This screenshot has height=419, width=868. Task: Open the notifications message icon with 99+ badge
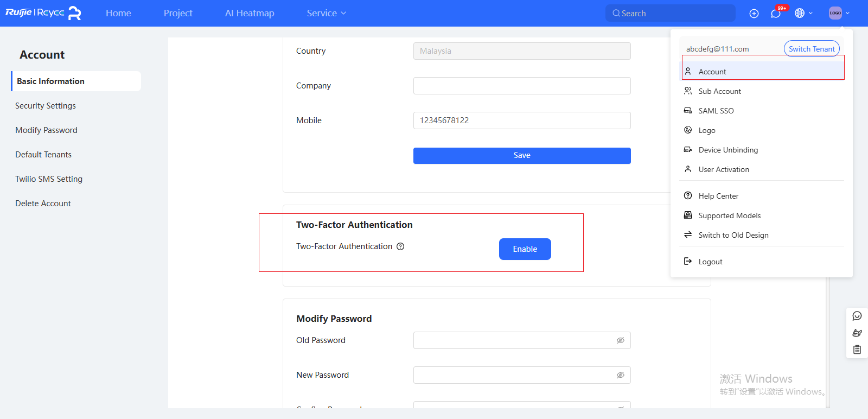coord(776,14)
